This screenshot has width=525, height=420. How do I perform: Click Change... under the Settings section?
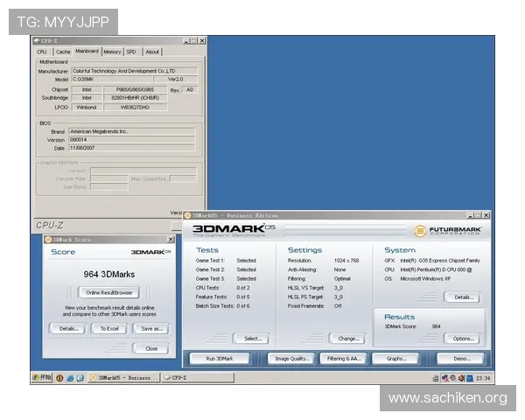pos(347,338)
